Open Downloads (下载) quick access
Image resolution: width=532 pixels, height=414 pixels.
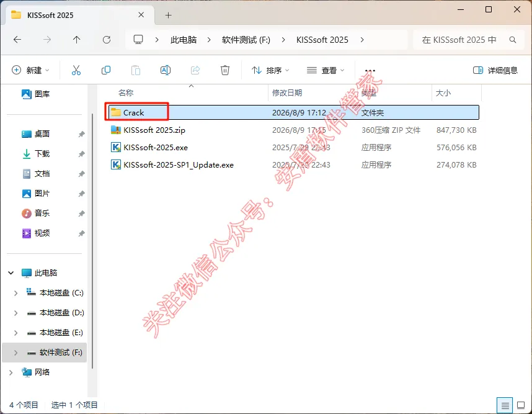coord(35,153)
